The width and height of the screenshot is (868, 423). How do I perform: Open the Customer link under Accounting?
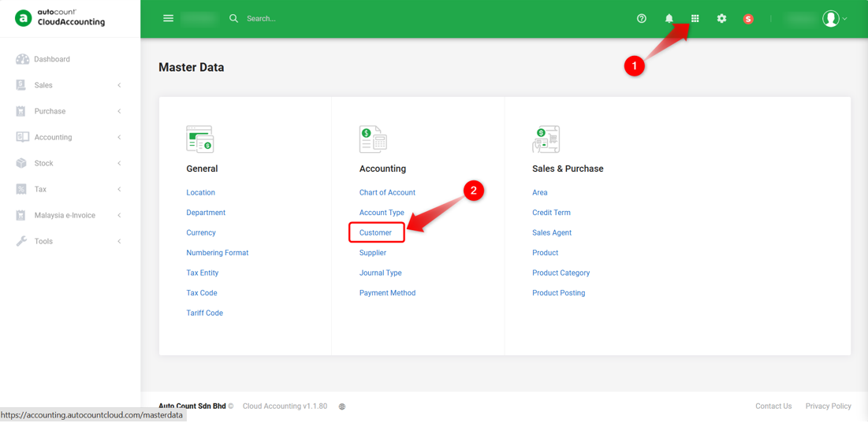(x=375, y=233)
